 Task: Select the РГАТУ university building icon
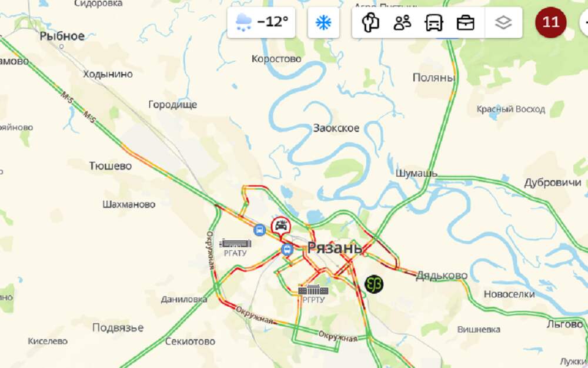(x=235, y=243)
